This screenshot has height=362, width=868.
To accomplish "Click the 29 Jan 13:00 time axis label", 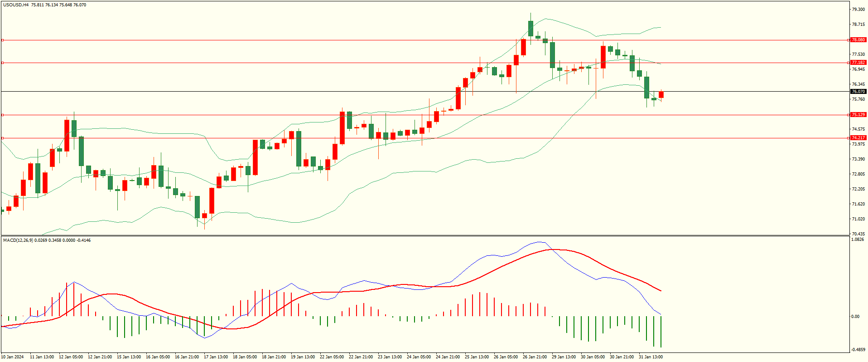I will (x=564, y=357).
